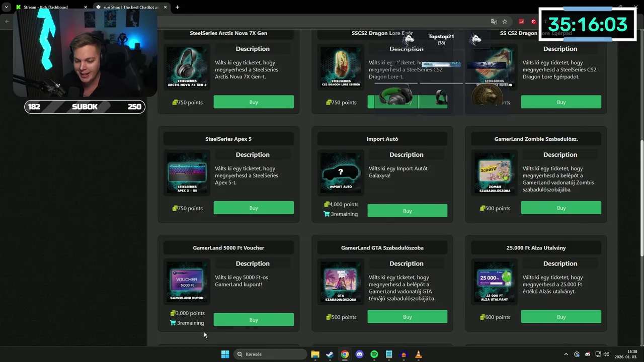Open File Explorer from the taskbar
The width and height of the screenshot is (644, 362).
click(315, 354)
